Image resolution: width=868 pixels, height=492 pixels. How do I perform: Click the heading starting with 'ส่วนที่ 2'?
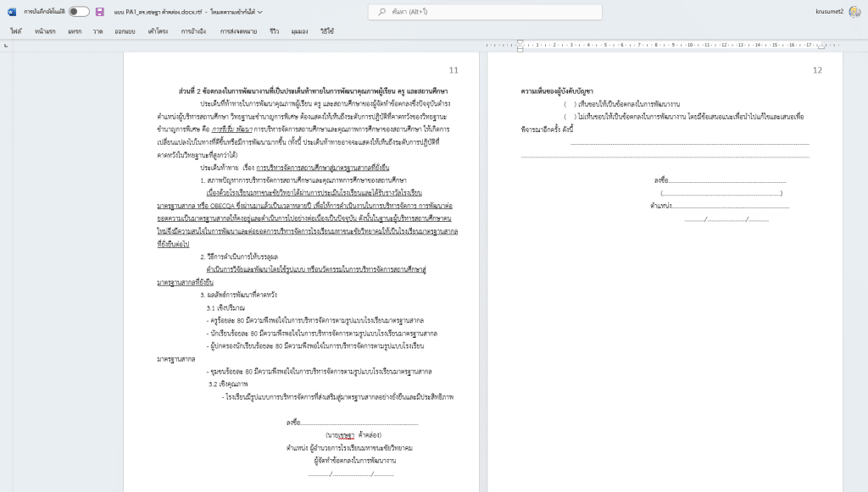pos(314,91)
